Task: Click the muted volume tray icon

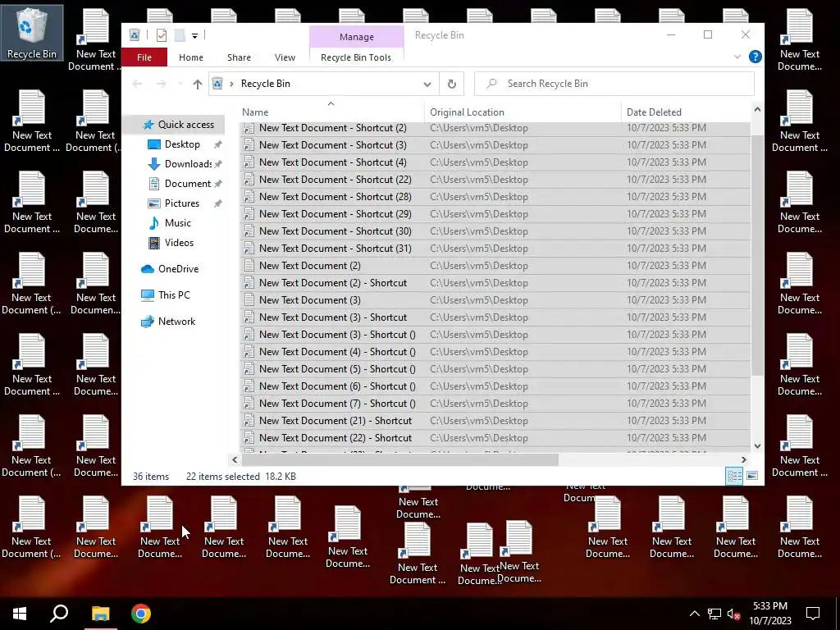Action: 734,614
